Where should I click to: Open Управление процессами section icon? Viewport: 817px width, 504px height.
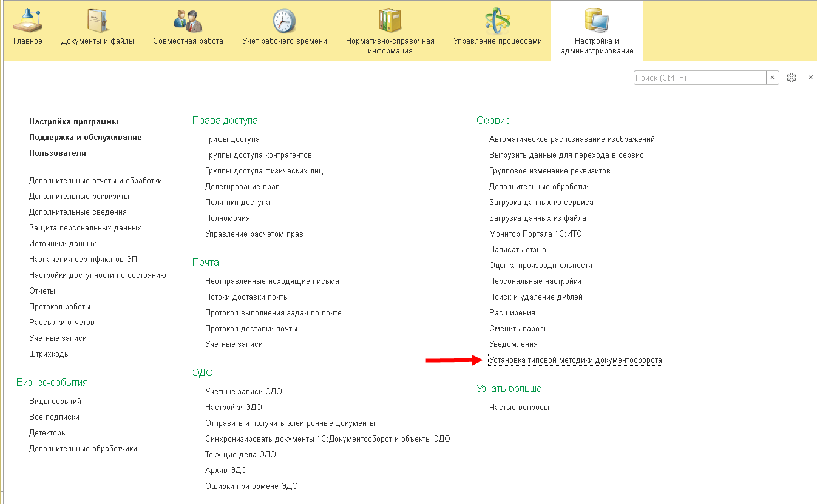[498, 21]
